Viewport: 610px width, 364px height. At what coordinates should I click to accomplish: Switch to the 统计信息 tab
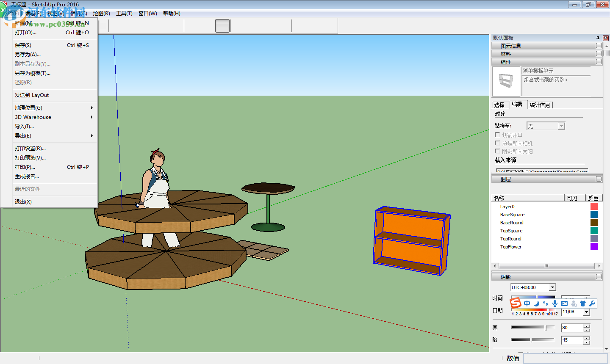coord(540,104)
